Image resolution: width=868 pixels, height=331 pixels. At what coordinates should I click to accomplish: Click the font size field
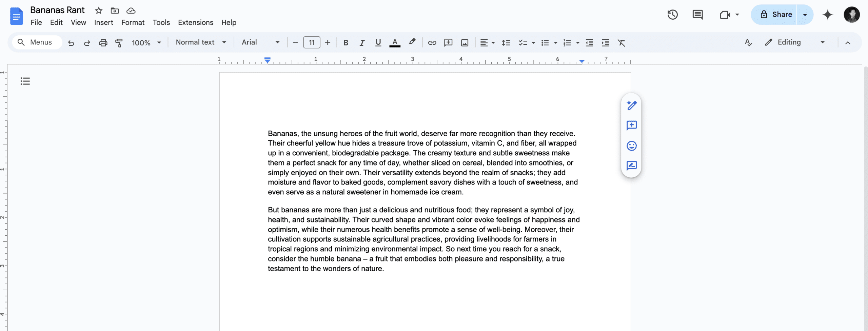click(x=312, y=42)
